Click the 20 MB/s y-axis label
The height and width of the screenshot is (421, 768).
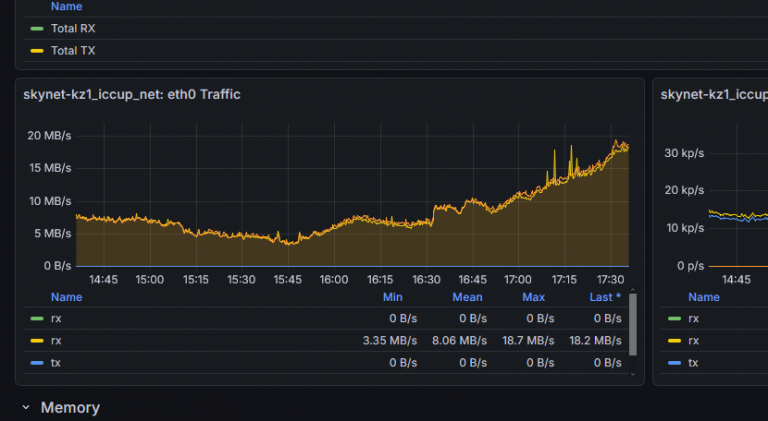pyautogui.click(x=49, y=136)
